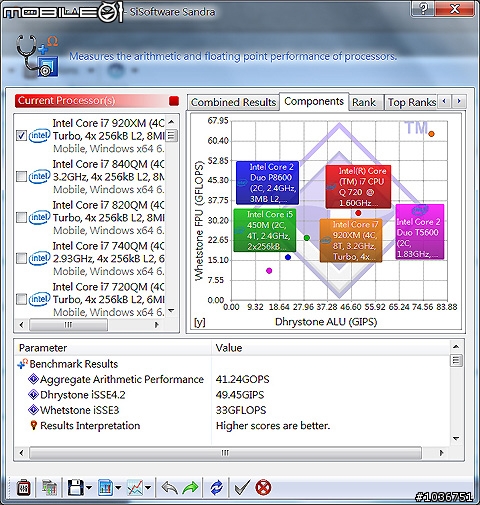Click the results table scroll-down arrow
Screen dimensions: 480x505
(456, 438)
